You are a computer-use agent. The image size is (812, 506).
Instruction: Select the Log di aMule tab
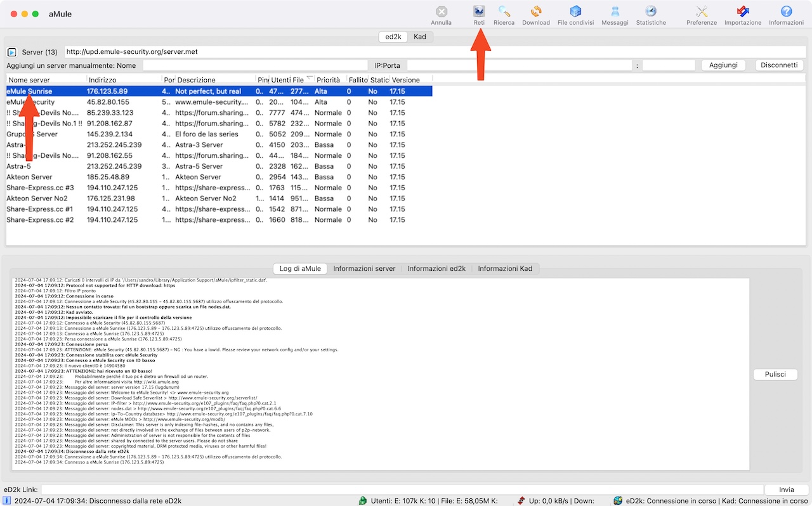[300, 269]
